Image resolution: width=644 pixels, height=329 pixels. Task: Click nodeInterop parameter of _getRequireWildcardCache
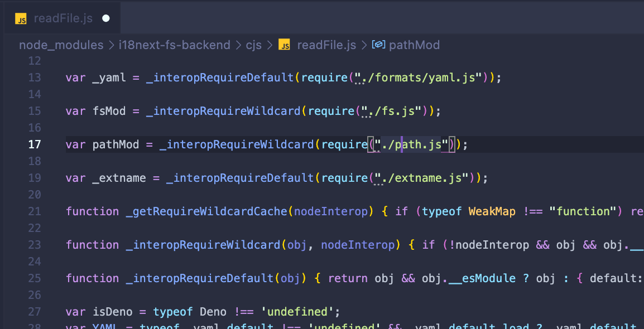(x=331, y=212)
